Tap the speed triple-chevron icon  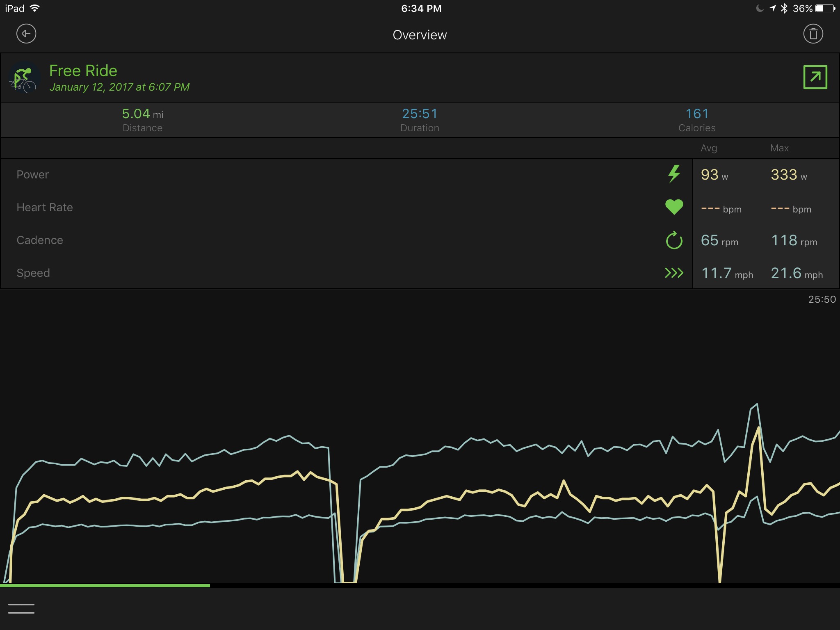[674, 273]
